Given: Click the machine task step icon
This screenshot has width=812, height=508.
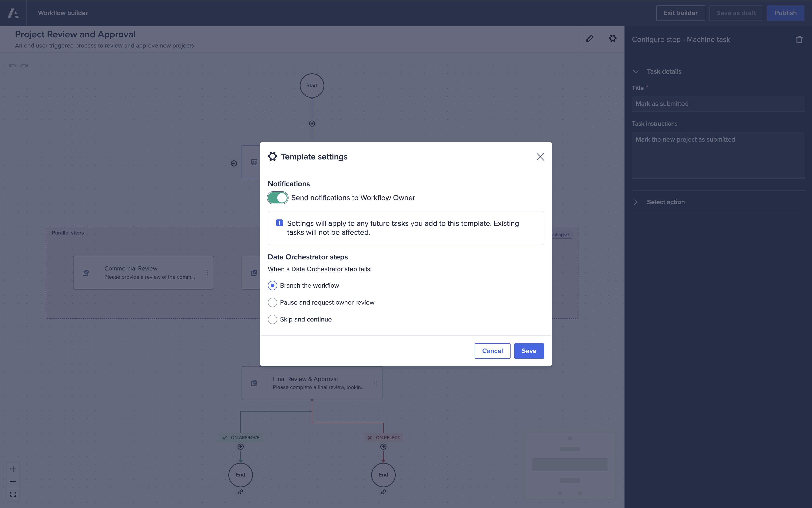Looking at the screenshot, I should pos(254,162).
